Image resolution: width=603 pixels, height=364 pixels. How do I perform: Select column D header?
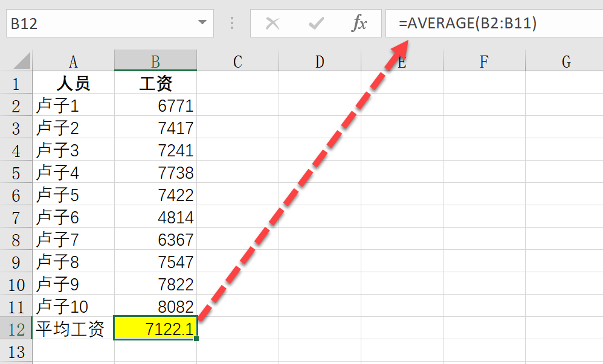[x=320, y=61]
